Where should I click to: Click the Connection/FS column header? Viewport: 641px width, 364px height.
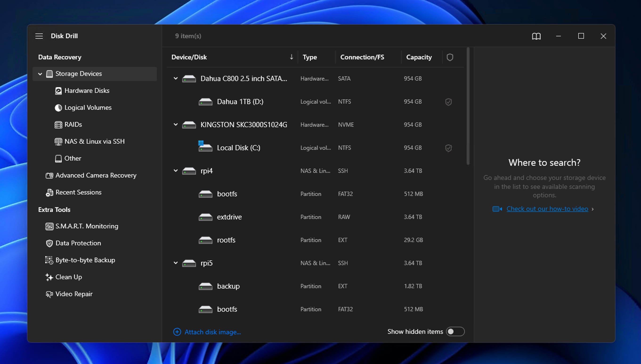click(x=362, y=57)
